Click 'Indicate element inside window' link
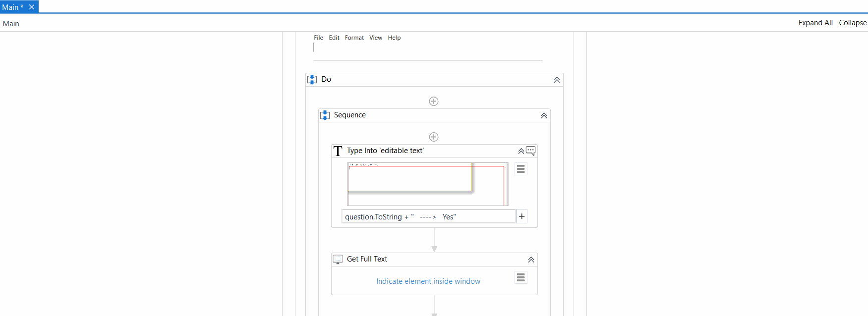Image resolution: width=868 pixels, height=316 pixels. (428, 281)
